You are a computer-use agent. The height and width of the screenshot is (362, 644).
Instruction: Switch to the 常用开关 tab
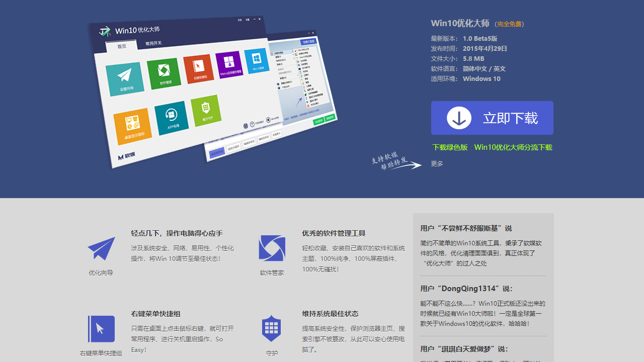tap(154, 43)
